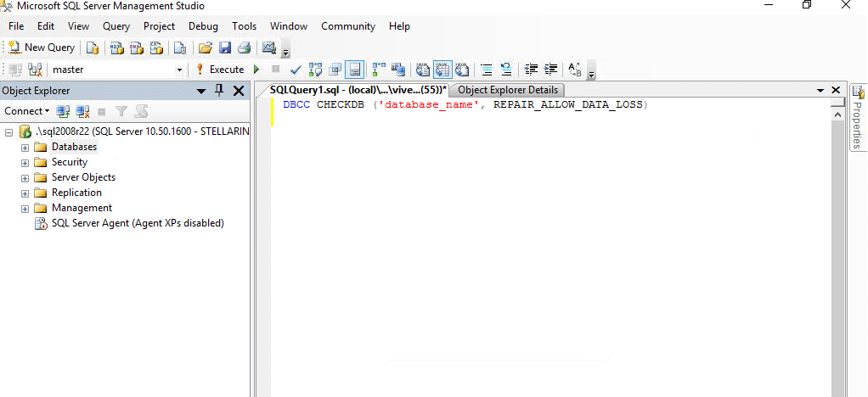Select the SQLQuery1.sql tab

[x=358, y=90]
